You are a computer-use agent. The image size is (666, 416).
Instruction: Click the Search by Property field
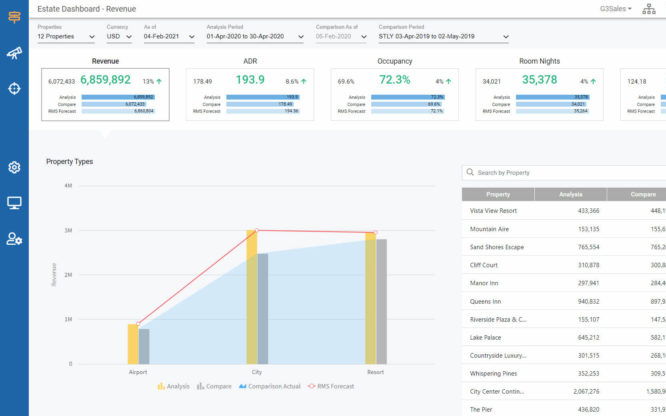coord(565,173)
